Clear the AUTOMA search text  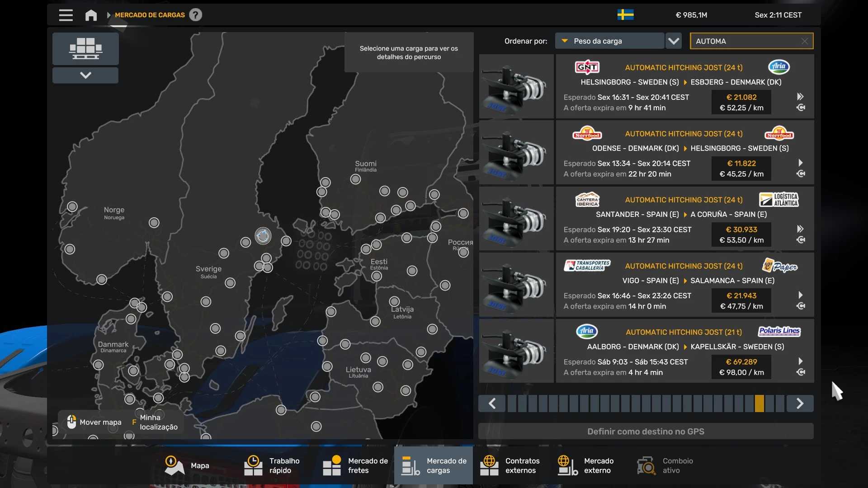805,41
